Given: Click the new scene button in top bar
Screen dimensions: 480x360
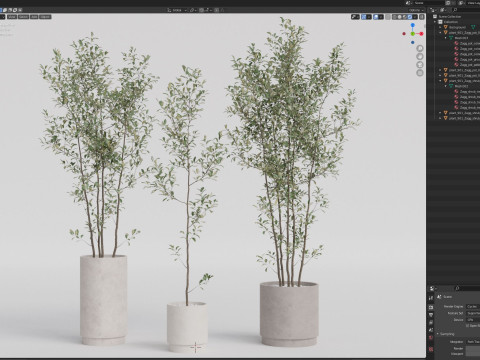Looking at the screenshot, I should point(448,3).
